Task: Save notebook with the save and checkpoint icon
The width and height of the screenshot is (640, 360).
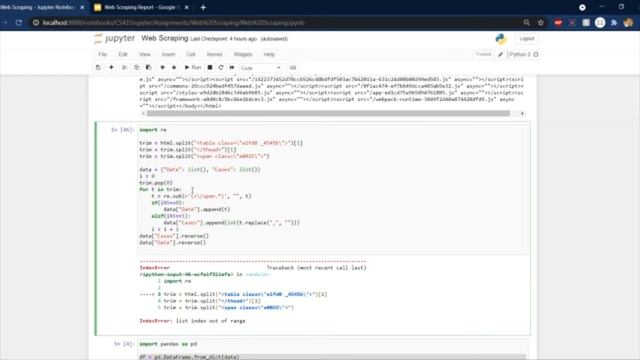Action: pos(98,67)
